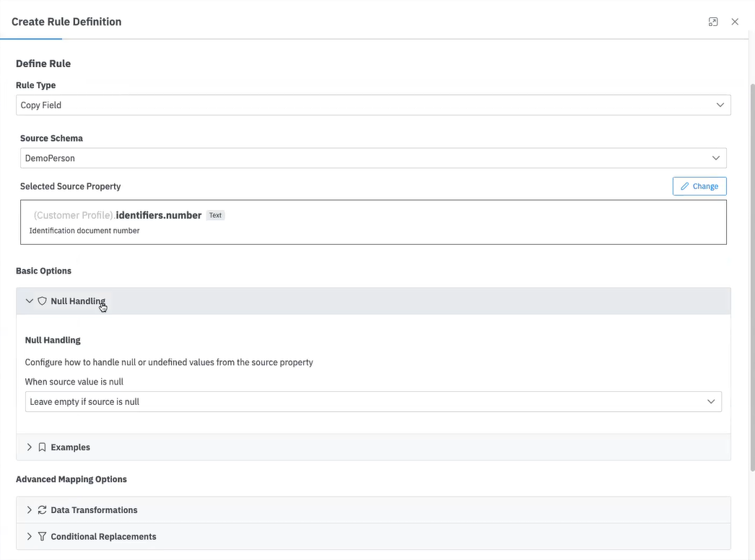755x560 pixels.
Task: Click the Text type badge
Action: pos(215,215)
